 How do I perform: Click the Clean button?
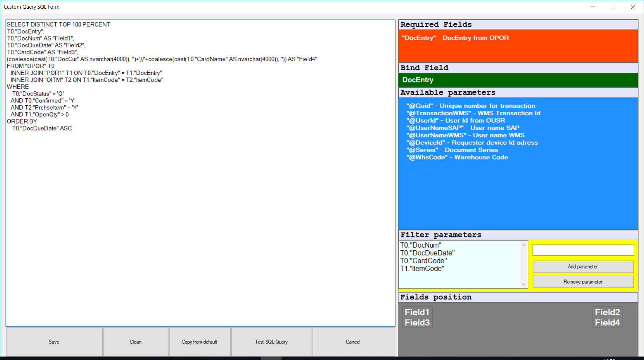click(x=135, y=342)
